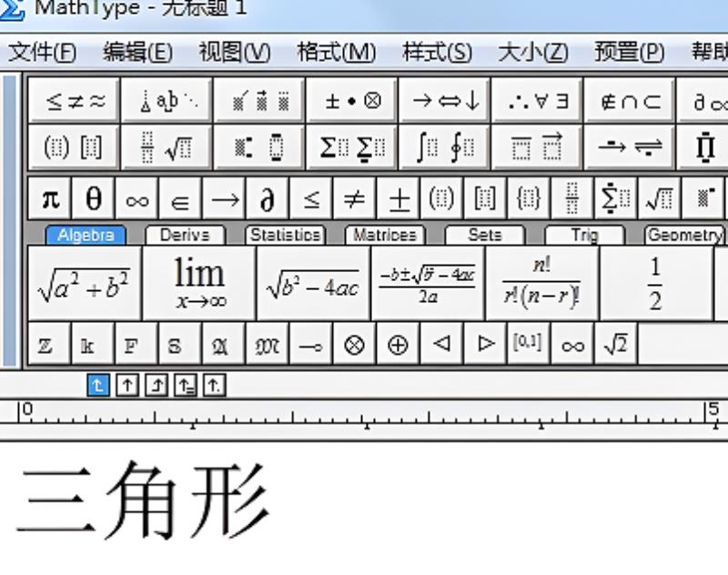The image size is (728, 575).
Task: Open the 文件(F) menu
Action: pyautogui.click(x=43, y=52)
